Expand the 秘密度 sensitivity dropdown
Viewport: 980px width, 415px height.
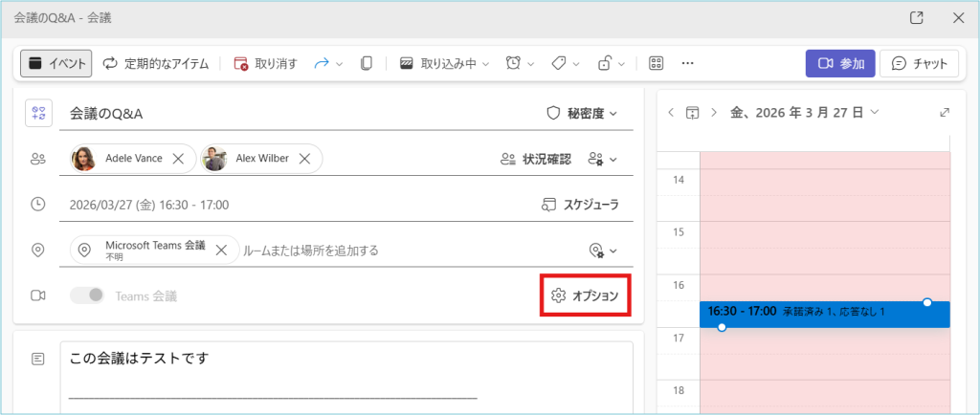tap(581, 114)
